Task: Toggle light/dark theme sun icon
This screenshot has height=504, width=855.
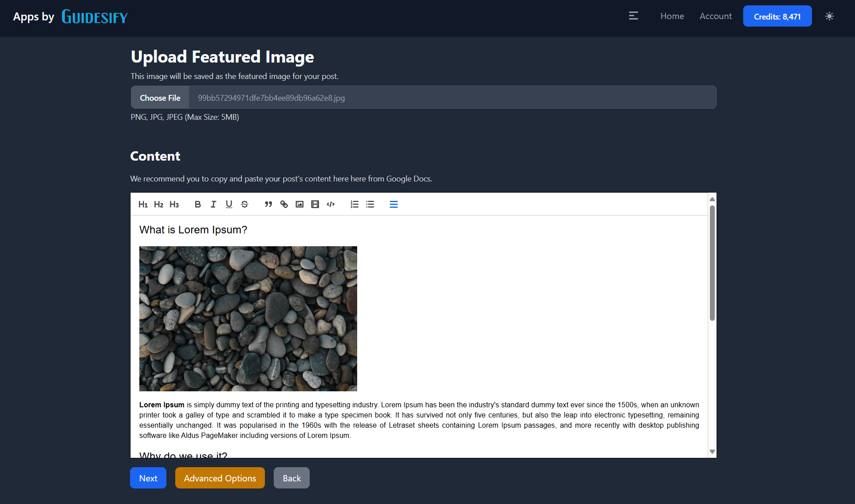Action: (x=829, y=16)
